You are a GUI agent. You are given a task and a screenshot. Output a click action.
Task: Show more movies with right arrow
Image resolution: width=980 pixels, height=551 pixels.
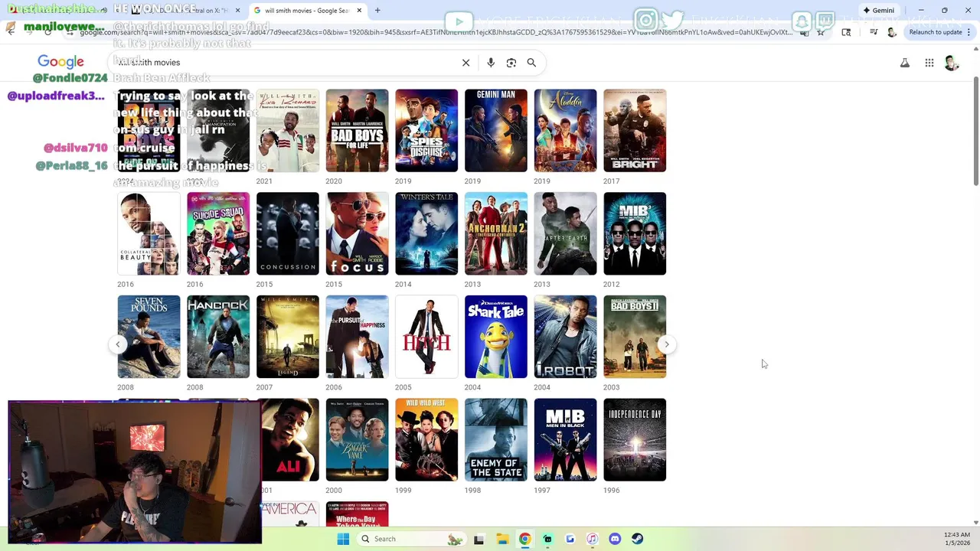[667, 344]
